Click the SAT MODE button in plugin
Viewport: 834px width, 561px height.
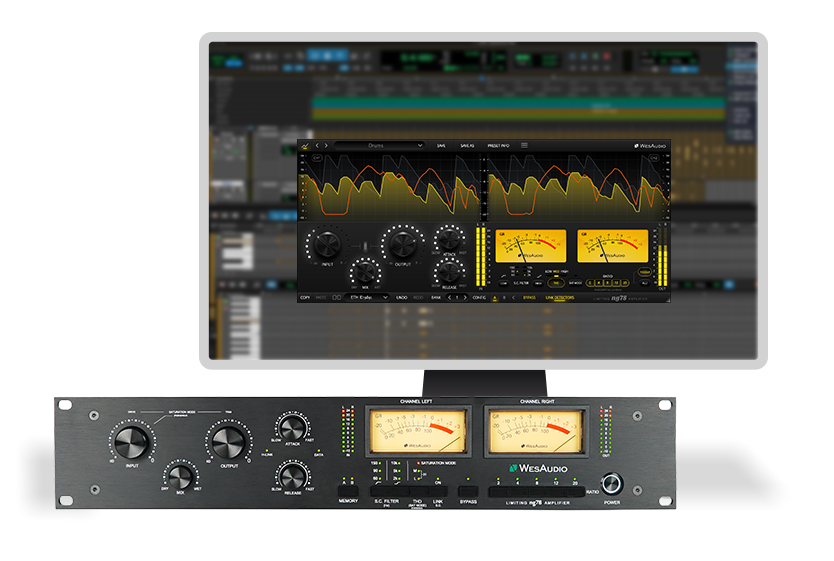(576, 283)
